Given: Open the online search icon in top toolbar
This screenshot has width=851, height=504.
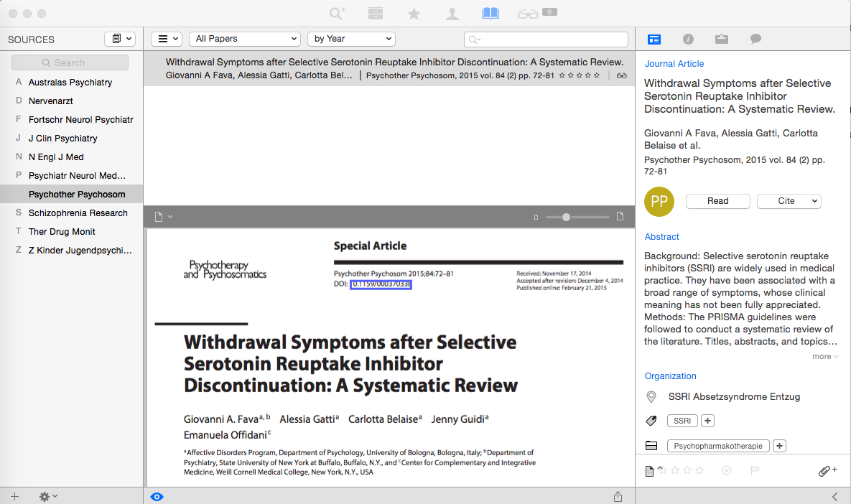Looking at the screenshot, I should pos(338,14).
